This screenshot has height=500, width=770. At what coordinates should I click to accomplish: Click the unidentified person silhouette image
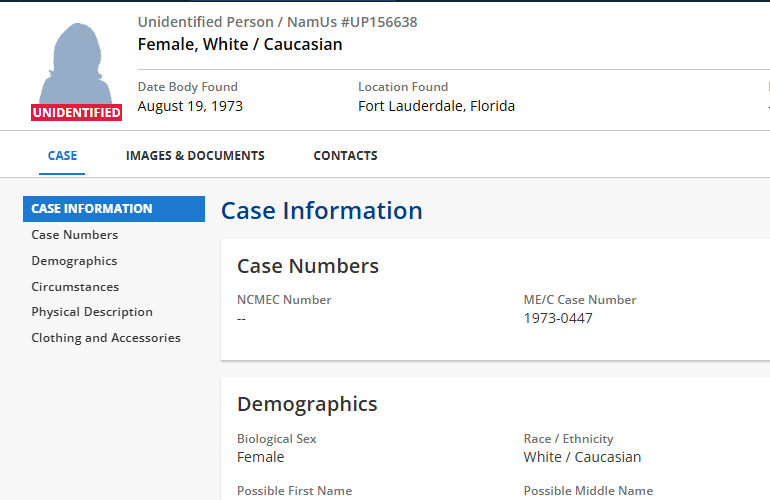click(76, 62)
